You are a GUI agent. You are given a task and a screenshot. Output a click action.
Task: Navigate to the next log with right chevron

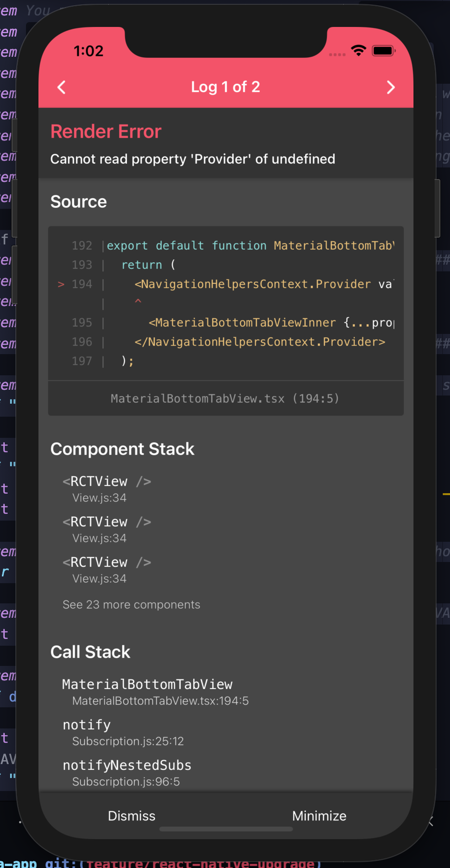point(391,87)
